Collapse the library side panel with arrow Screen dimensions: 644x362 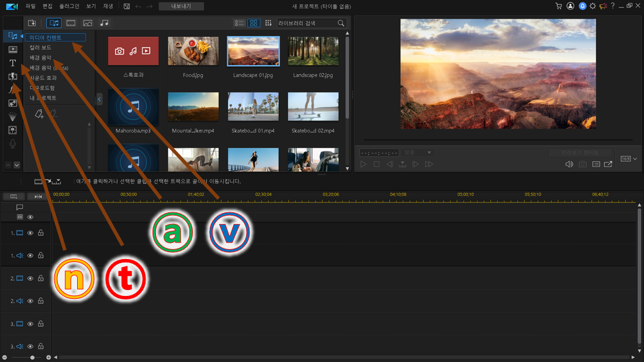(99, 99)
